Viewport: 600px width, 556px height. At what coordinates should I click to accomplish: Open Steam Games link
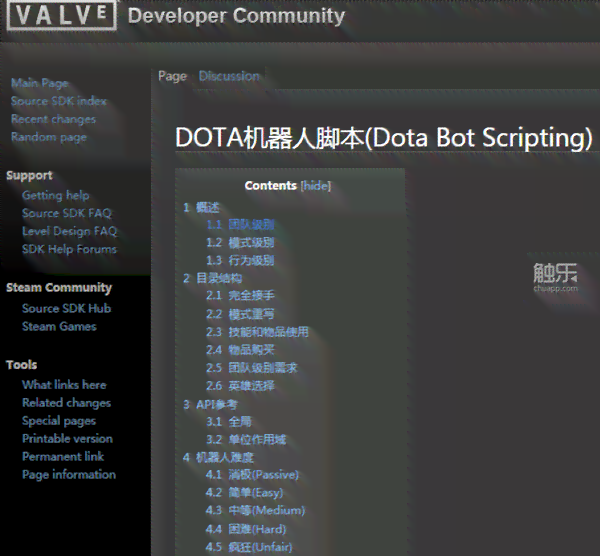click(x=59, y=326)
